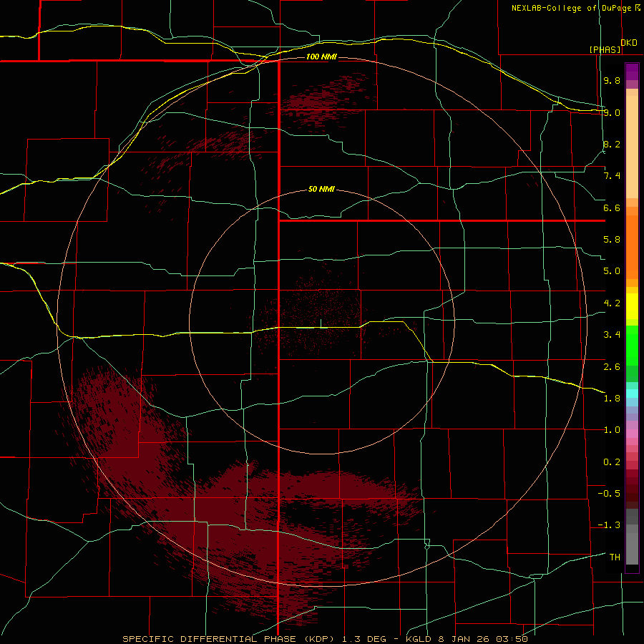Screen dimensions: 644x644
Task: Click the 50 NMI range ring label
Action: pyautogui.click(x=321, y=190)
